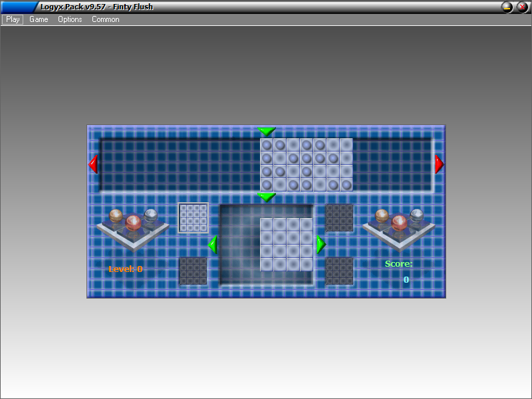
Task: Click the red left arrow of the top strip
Action: point(93,164)
